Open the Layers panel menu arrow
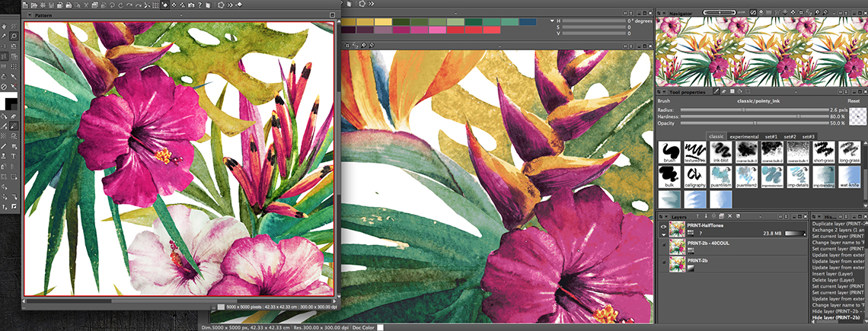Viewport: 868px width, 331px height. click(x=666, y=216)
